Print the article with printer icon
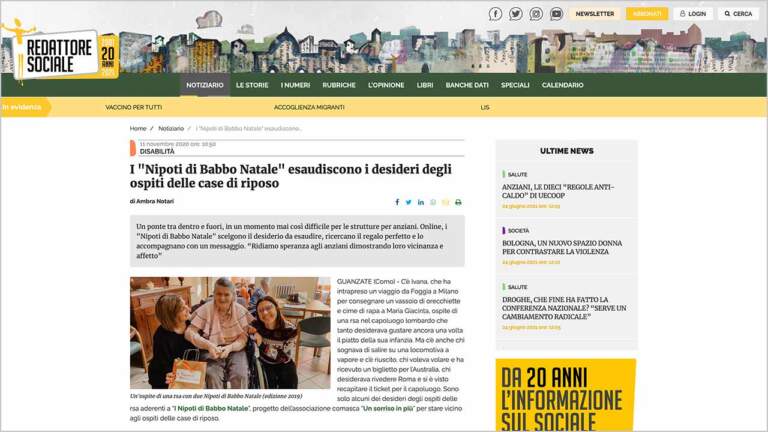 [x=458, y=202]
